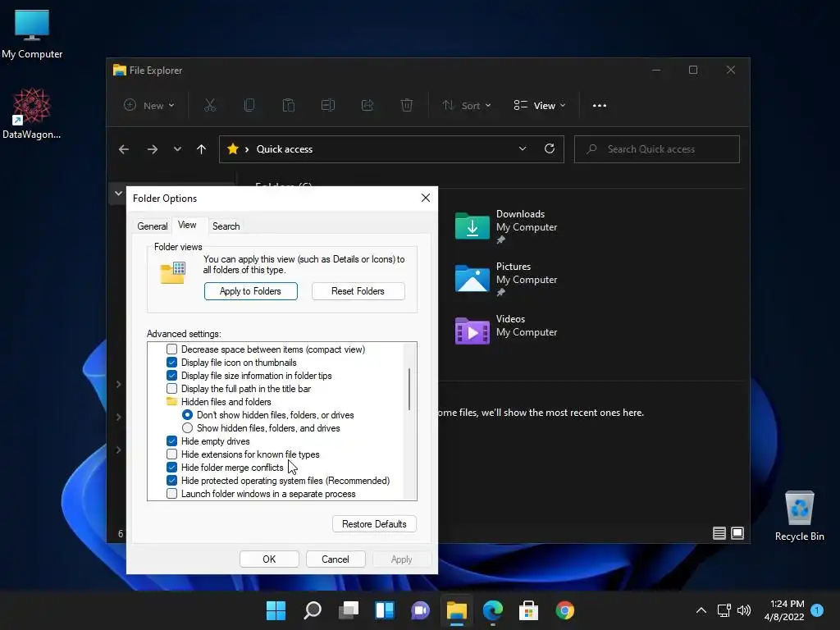Open taskbar Search magnifier
Image resolution: width=840 pixels, height=630 pixels.
click(x=313, y=610)
